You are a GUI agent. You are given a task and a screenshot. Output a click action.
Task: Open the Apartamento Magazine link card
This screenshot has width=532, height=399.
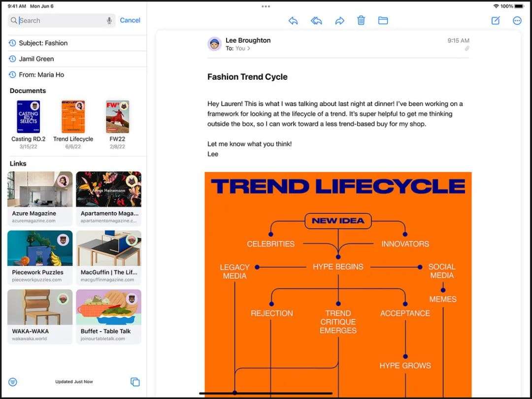(x=108, y=199)
